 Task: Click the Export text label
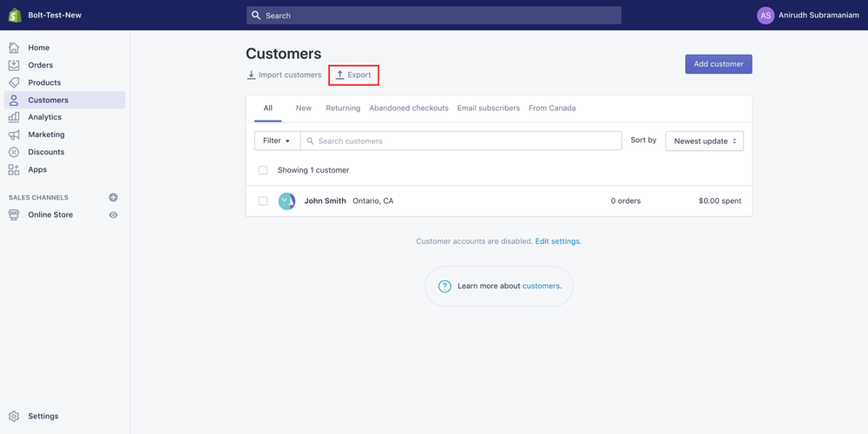tap(359, 75)
